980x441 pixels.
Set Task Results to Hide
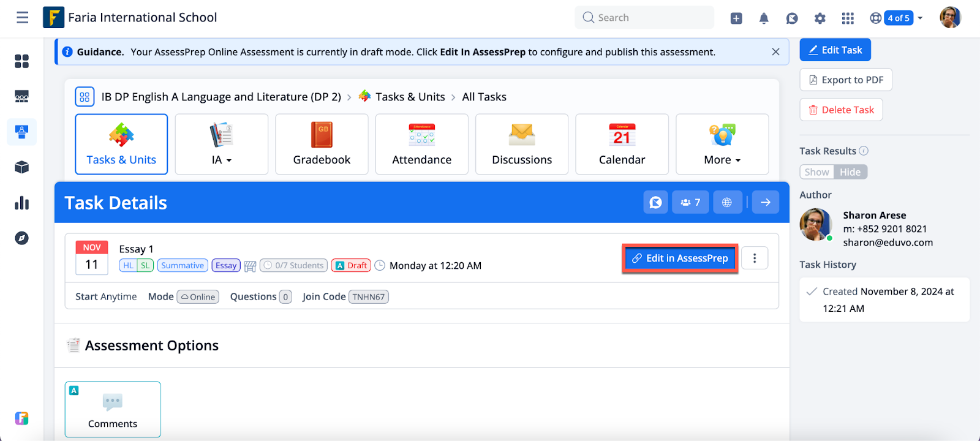pyautogui.click(x=850, y=172)
